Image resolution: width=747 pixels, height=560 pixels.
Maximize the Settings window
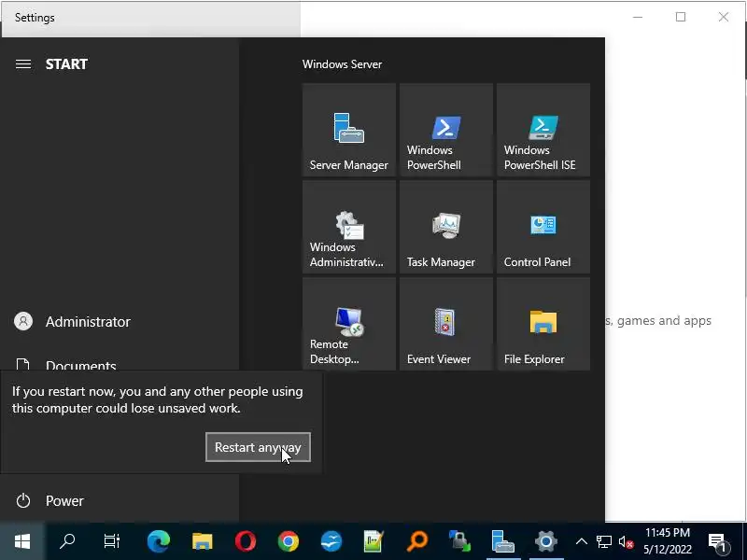point(681,17)
